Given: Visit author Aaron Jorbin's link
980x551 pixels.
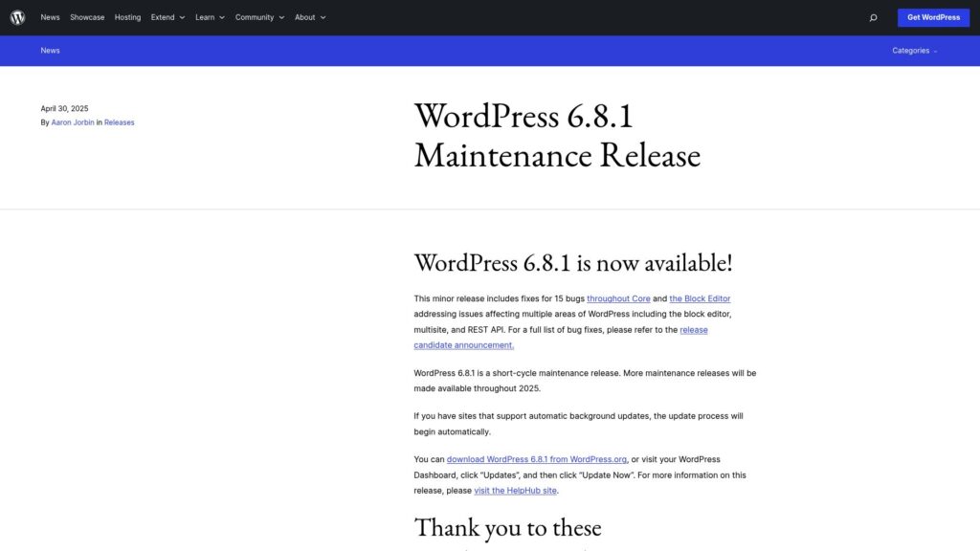Looking at the screenshot, I should pos(73,122).
